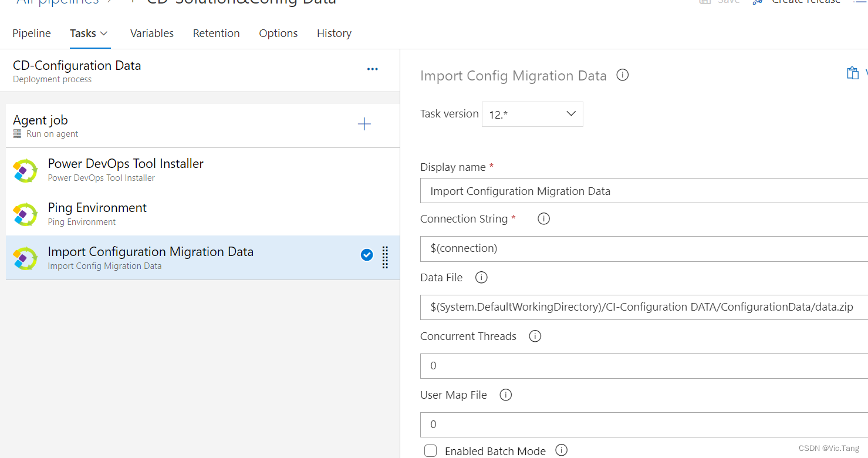Viewport: 868px width, 458px height.
Task: Click the clipboard icon near the task header
Action: point(852,72)
